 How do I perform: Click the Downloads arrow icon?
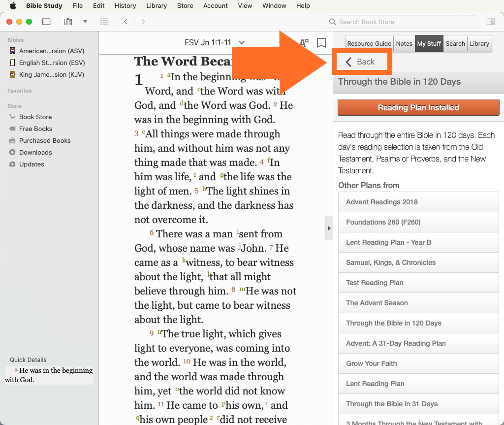click(12, 153)
